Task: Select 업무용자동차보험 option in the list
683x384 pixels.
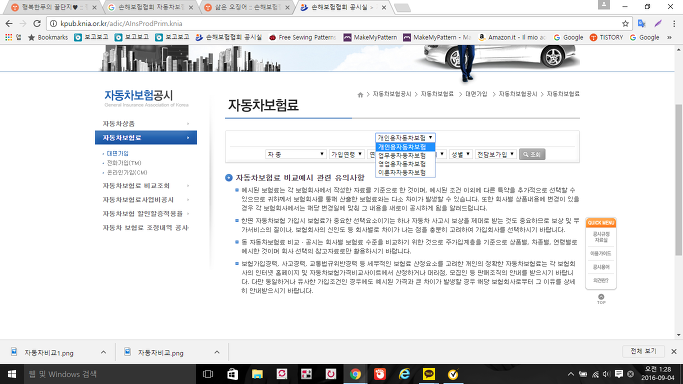Action: pyautogui.click(x=405, y=155)
